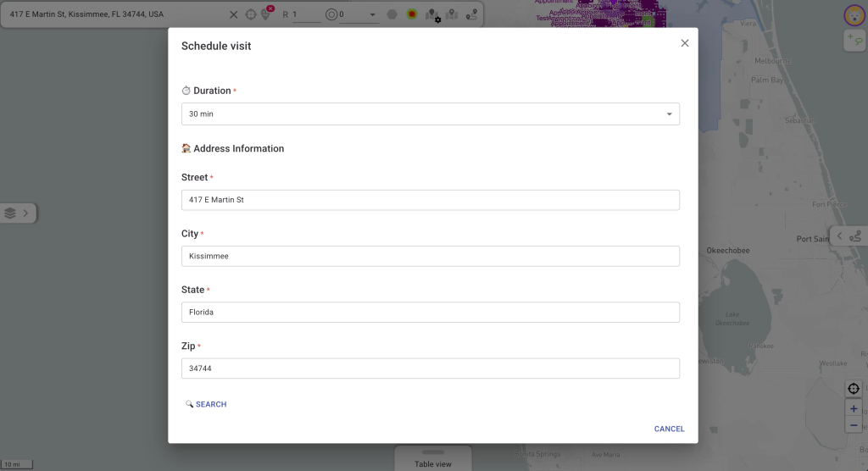868x471 pixels.
Task: Open the ring count dropdown in toolbar
Action: click(x=372, y=15)
